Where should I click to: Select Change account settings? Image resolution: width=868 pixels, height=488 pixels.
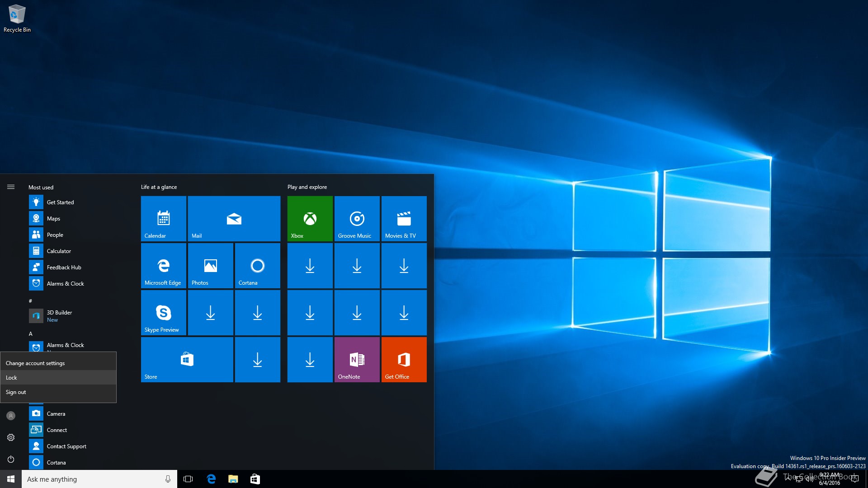pyautogui.click(x=58, y=363)
